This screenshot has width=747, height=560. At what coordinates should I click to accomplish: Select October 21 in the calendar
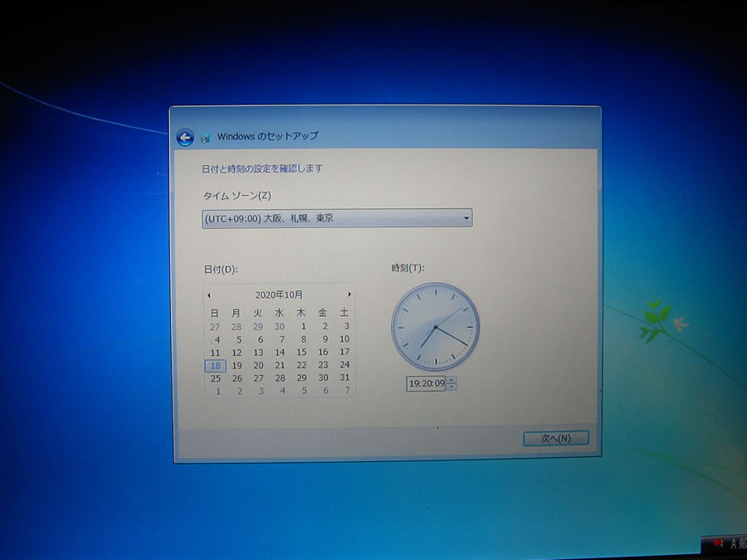[280, 365]
